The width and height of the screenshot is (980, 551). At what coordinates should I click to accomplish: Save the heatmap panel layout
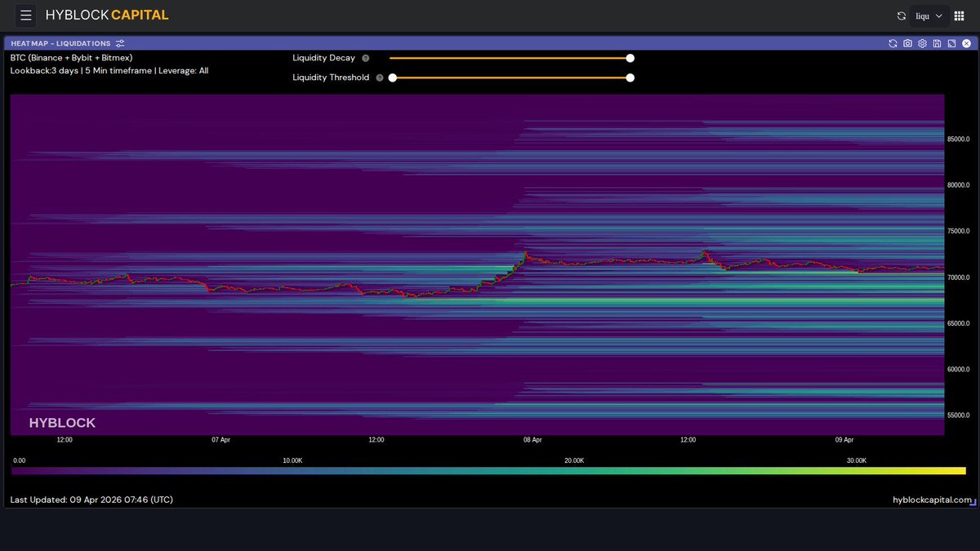pyautogui.click(x=937, y=43)
